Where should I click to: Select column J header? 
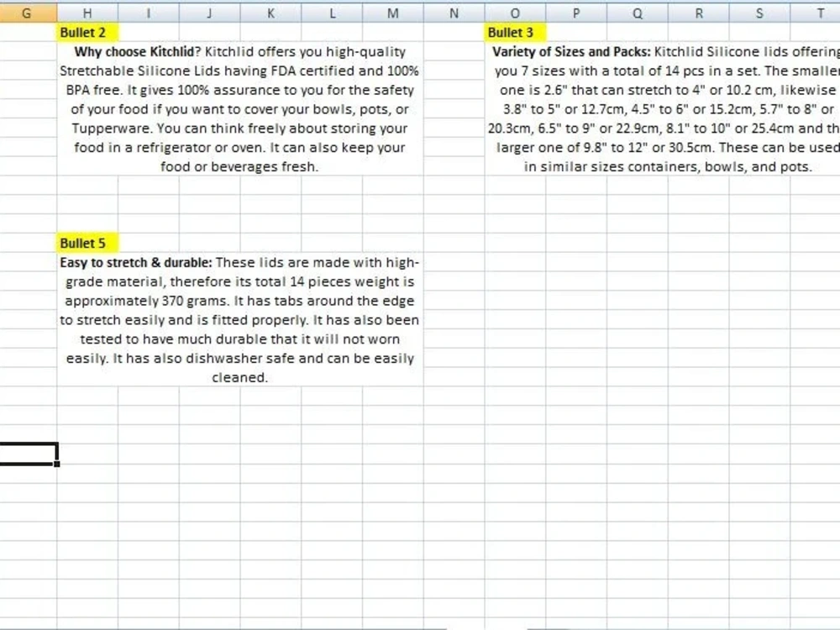(x=209, y=13)
